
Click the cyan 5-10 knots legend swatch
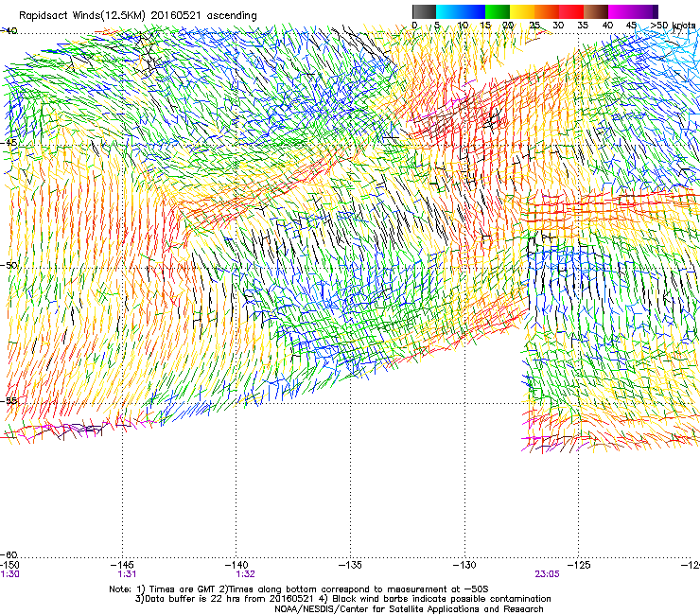[x=447, y=11]
